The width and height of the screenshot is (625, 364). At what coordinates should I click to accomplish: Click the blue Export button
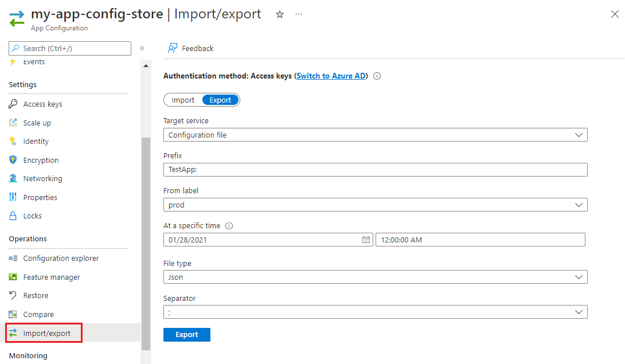click(x=187, y=335)
